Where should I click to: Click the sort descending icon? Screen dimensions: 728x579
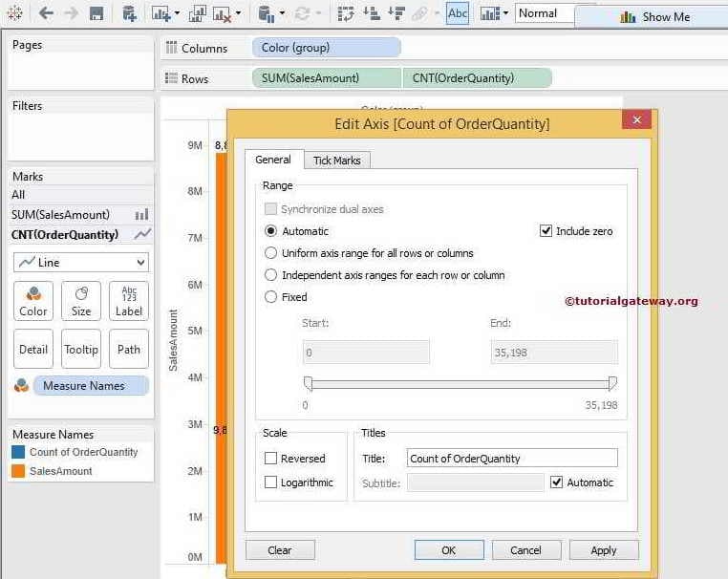(x=396, y=13)
